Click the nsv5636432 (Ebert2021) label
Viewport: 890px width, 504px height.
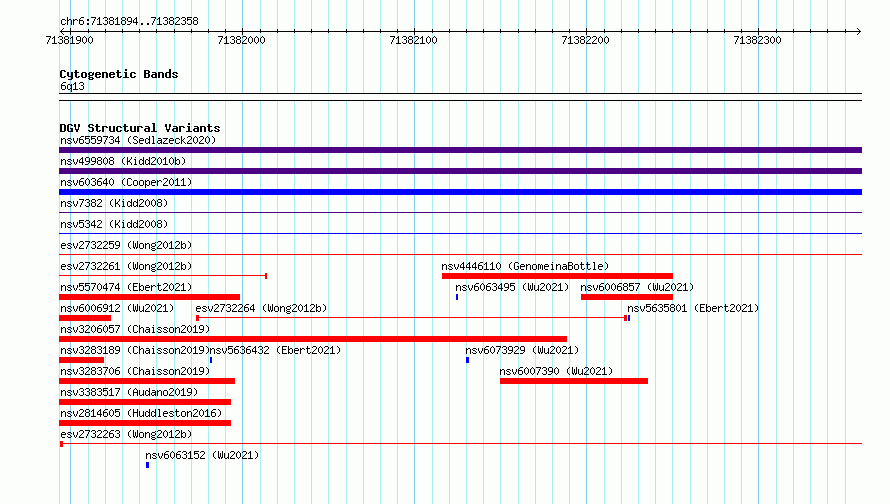tap(275, 350)
